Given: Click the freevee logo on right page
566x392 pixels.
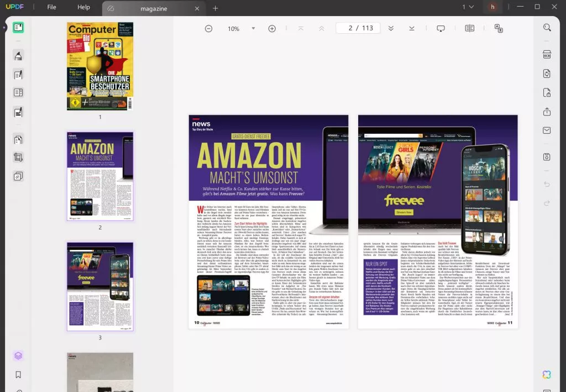Looking at the screenshot, I should (404, 200).
